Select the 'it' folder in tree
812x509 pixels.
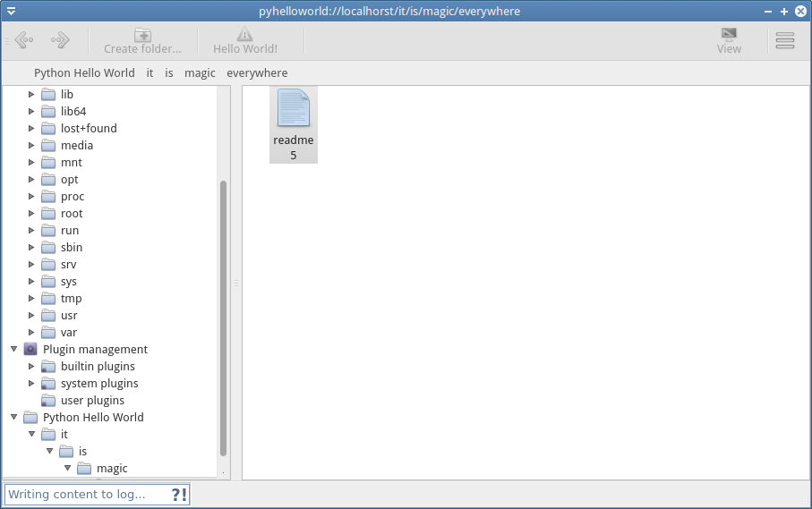point(64,435)
